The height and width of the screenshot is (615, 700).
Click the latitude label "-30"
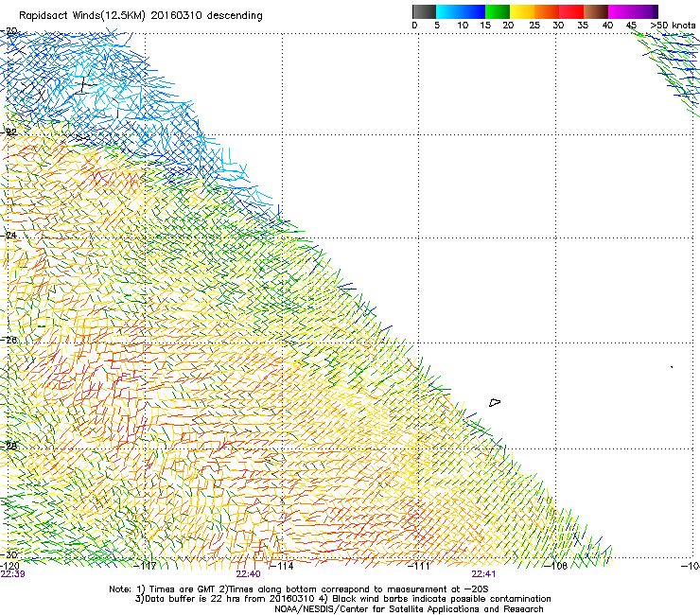9,554
